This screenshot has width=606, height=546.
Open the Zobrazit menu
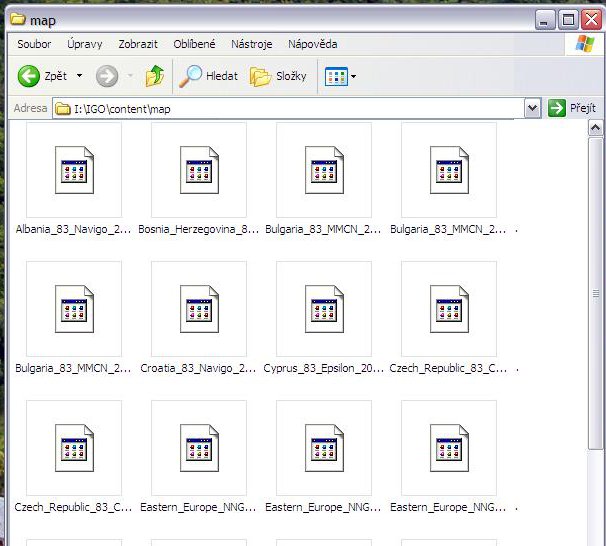[x=138, y=44]
